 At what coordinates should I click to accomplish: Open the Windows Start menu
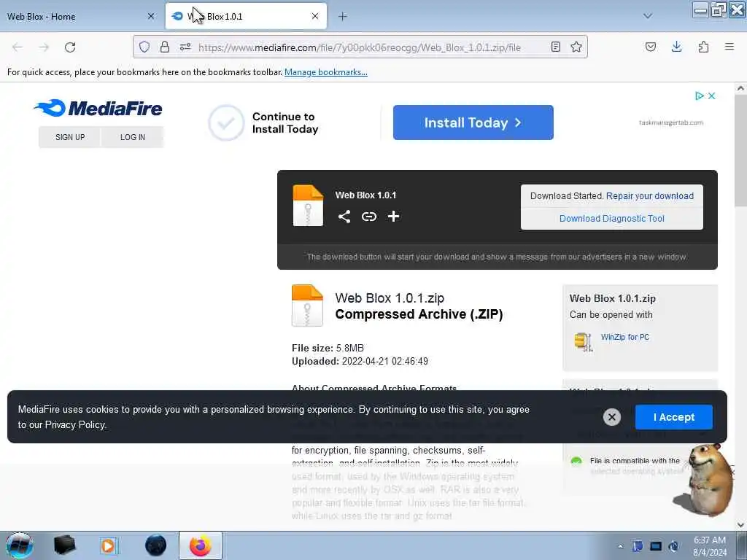coord(20,545)
